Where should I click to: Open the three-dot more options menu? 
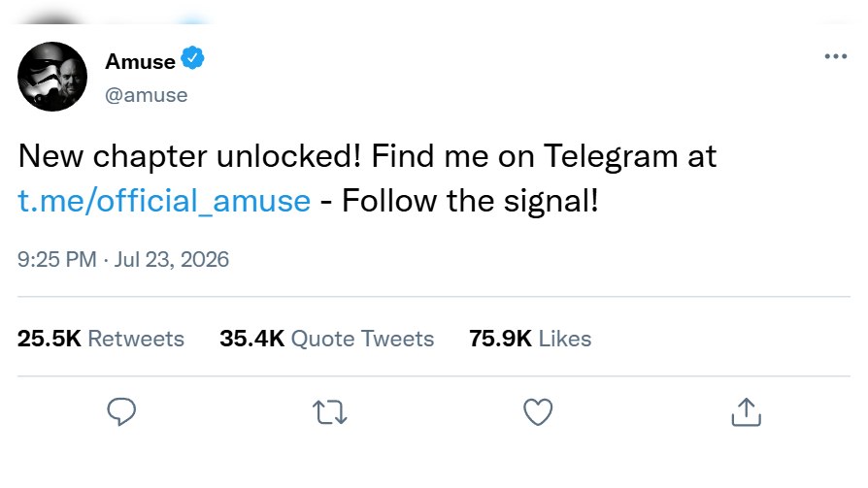(835, 56)
